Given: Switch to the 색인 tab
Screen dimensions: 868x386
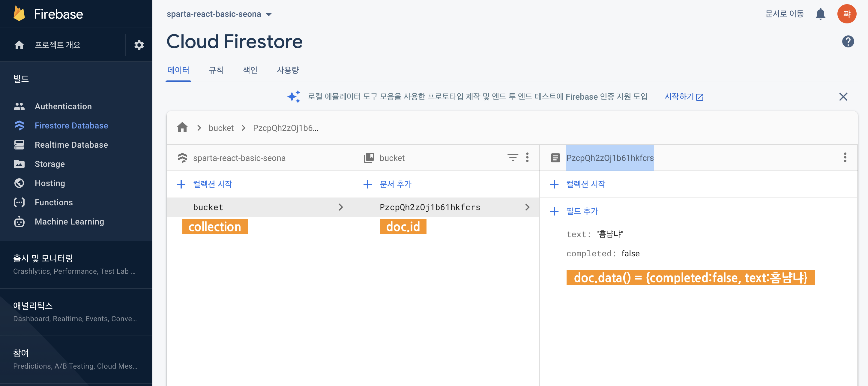Looking at the screenshot, I should click(x=250, y=70).
